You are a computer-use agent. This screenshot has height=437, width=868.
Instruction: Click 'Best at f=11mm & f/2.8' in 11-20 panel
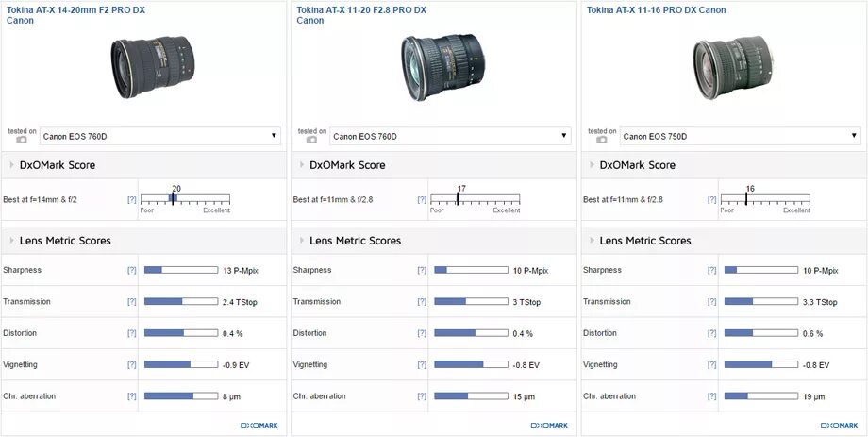333,200
